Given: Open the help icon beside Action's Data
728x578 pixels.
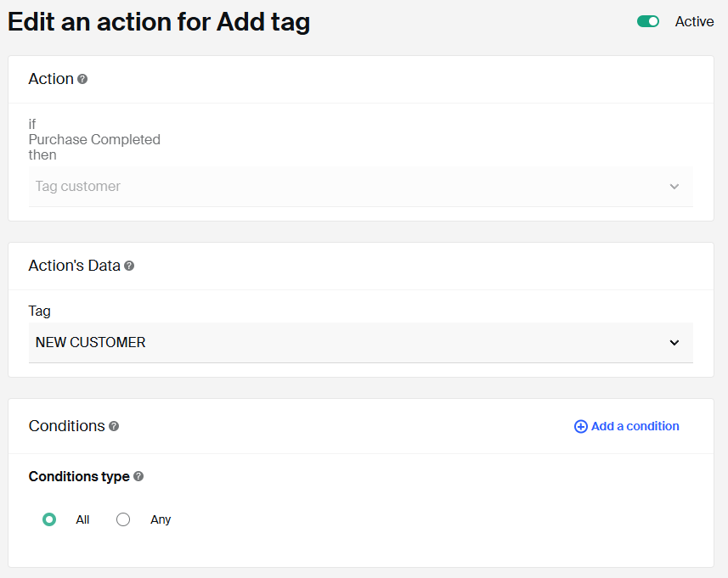Looking at the screenshot, I should coord(129,266).
